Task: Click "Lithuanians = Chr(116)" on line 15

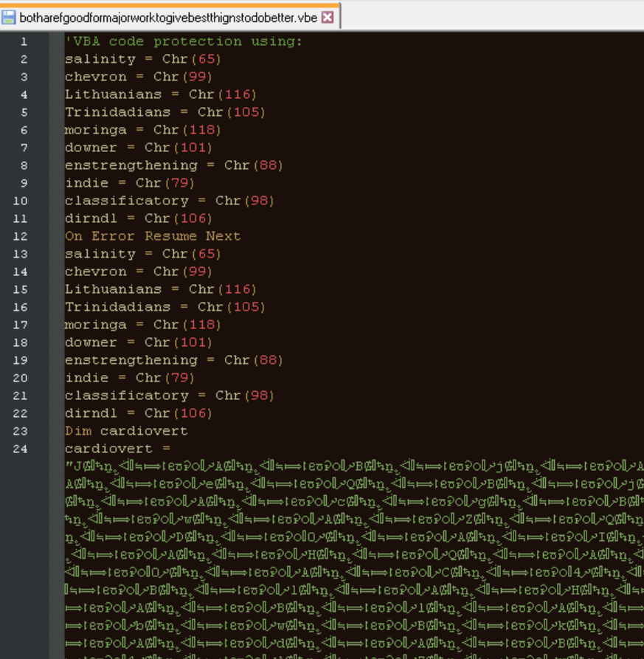Action: pos(161,289)
